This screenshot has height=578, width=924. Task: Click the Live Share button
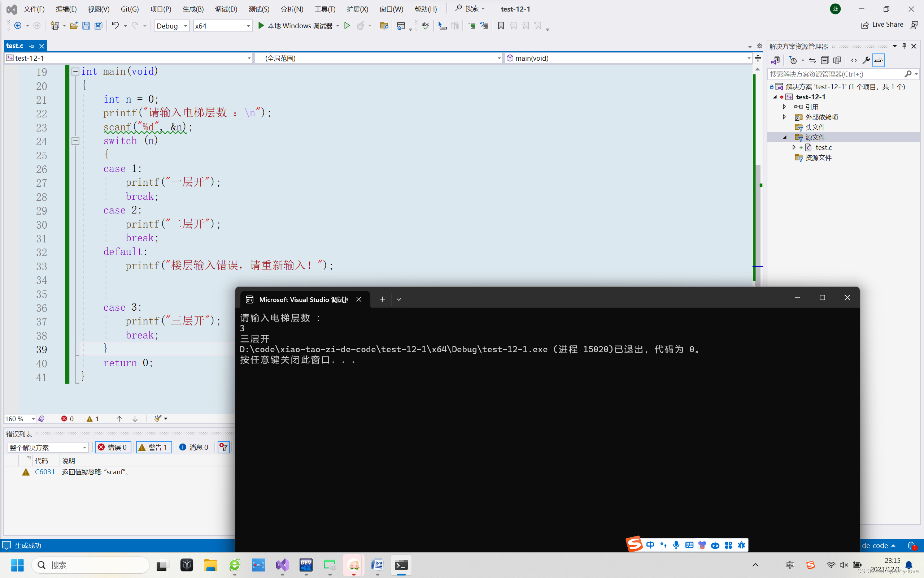pos(882,25)
